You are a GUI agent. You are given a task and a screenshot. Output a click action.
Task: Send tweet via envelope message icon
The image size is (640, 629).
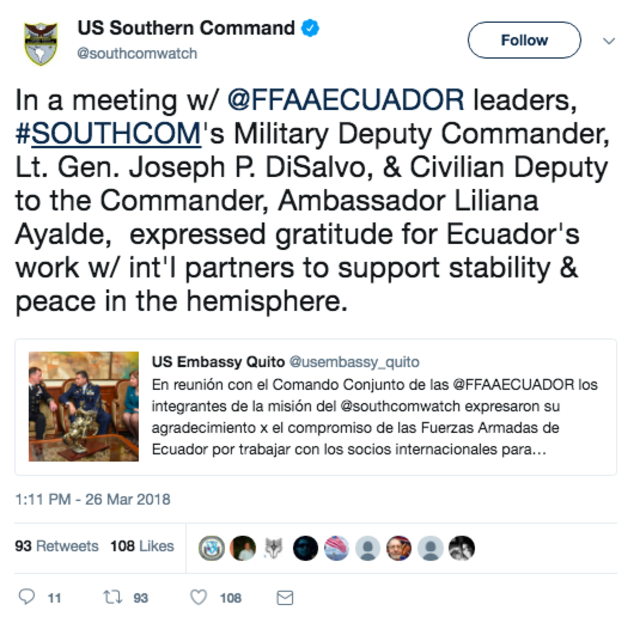(x=285, y=598)
